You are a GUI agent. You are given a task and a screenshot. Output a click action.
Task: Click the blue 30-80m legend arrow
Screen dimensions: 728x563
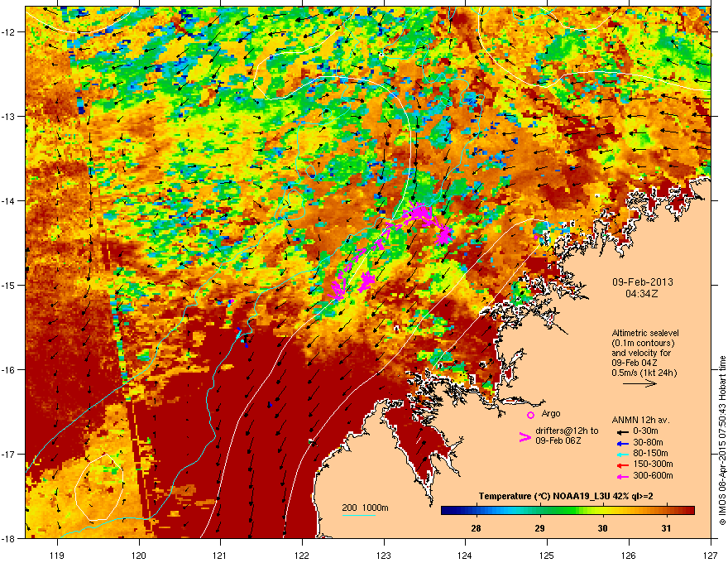click(622, 443)
